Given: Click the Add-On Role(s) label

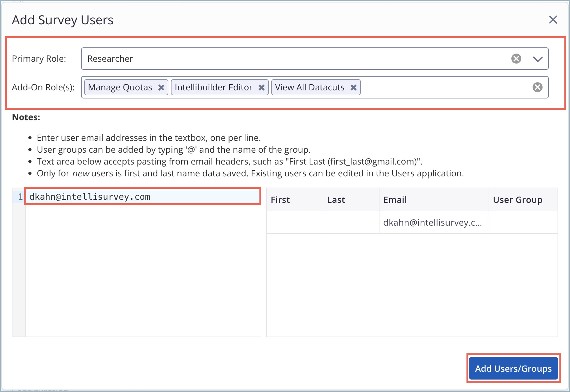Looking at the screenshot, I should [x=43, y=87].
